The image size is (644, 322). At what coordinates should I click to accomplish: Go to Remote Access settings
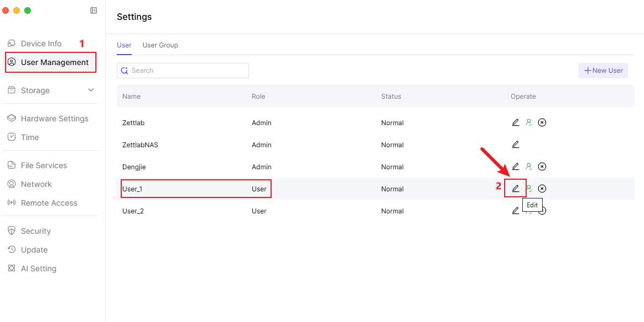[48, 203]
